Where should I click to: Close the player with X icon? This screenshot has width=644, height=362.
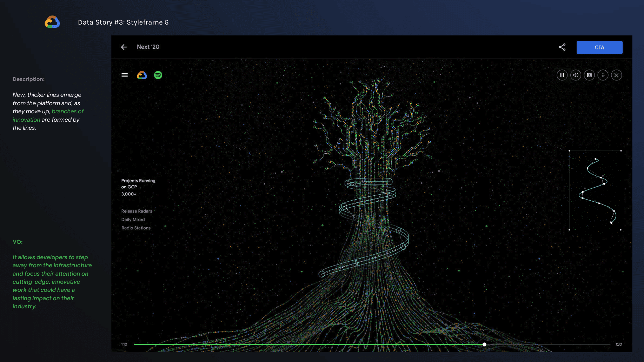click(x=616, y=75)
